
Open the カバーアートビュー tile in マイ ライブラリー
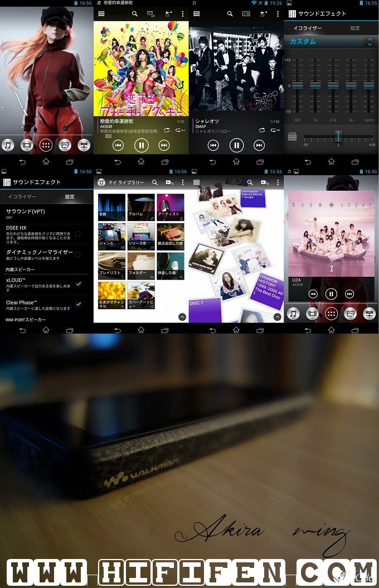(141, 296)
